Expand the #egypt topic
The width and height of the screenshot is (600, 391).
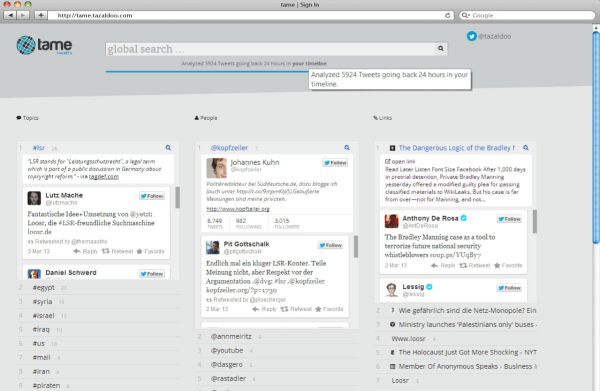[98, 287]
